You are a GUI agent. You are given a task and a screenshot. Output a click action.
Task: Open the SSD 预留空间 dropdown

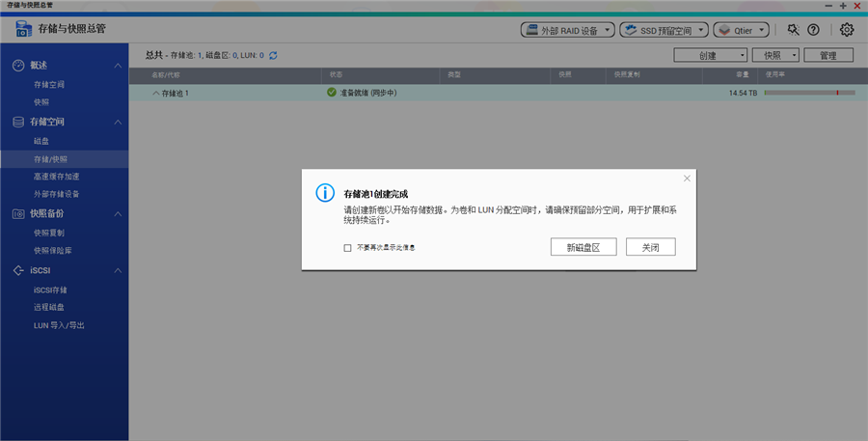[x=664, y=30]
